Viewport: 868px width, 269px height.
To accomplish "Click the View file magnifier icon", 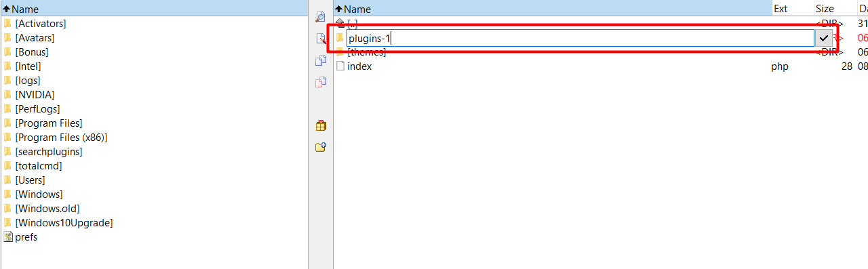I will click(x=321, y=17).
